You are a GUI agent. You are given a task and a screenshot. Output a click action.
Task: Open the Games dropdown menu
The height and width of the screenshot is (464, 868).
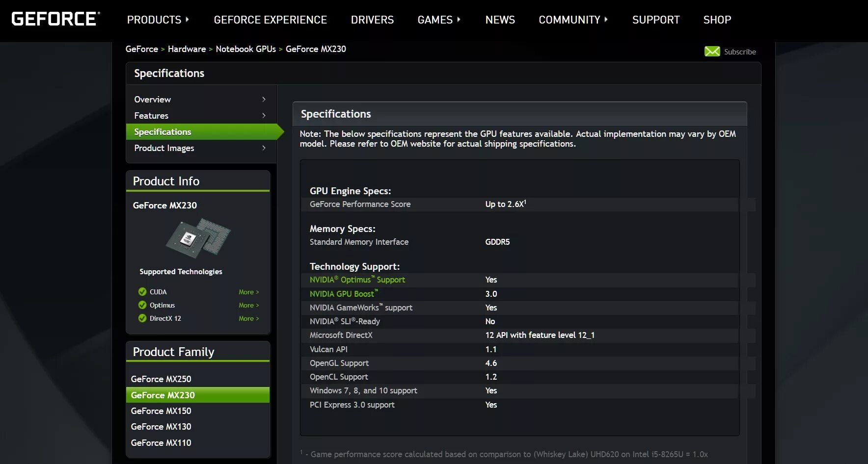click(x=439, y=20)
